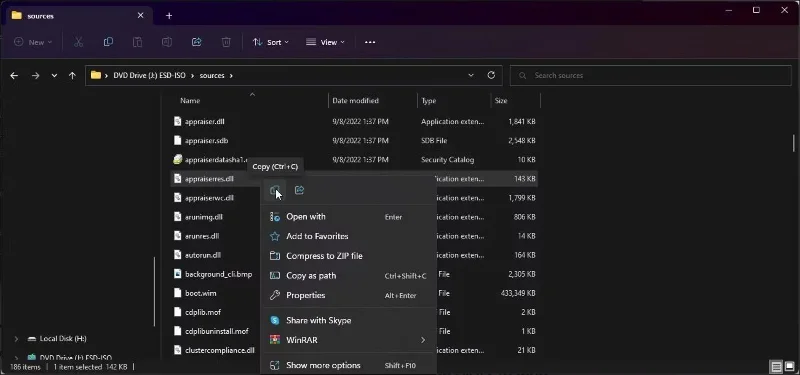
Task: Open the Sort dropdown
Action: [270, 42]
